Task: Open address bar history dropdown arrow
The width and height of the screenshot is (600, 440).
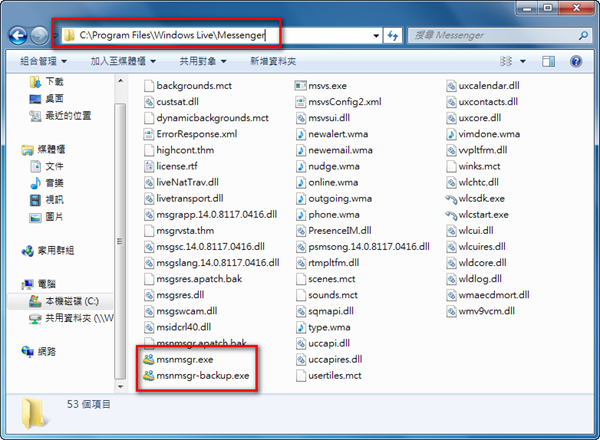Action: pyautogui.click(x=376, y=36)
